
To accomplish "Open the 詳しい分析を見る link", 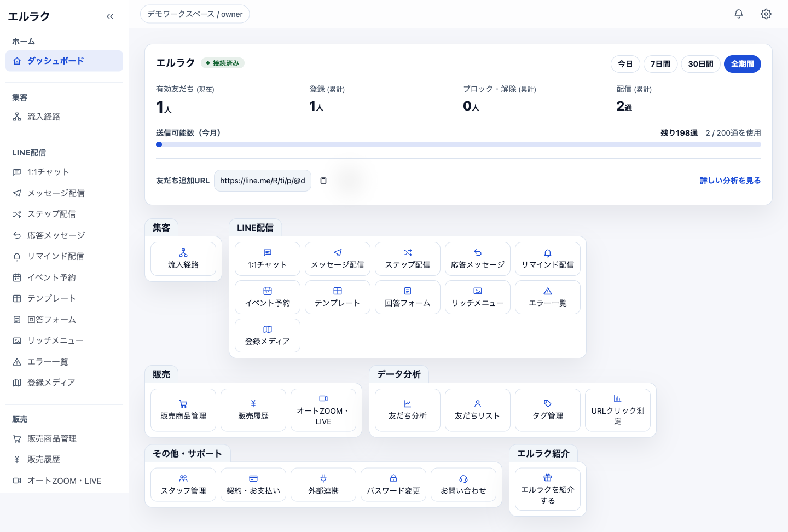I will tap(731, 181).
